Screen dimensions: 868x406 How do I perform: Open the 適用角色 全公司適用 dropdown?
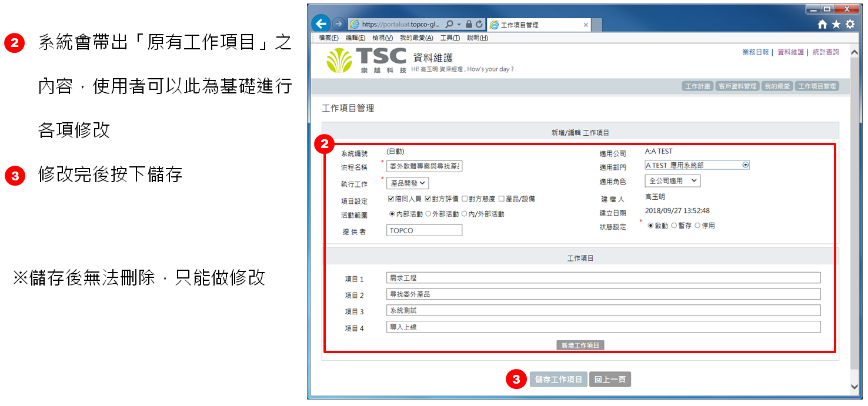pyautogui.click(x=672, y=181)
